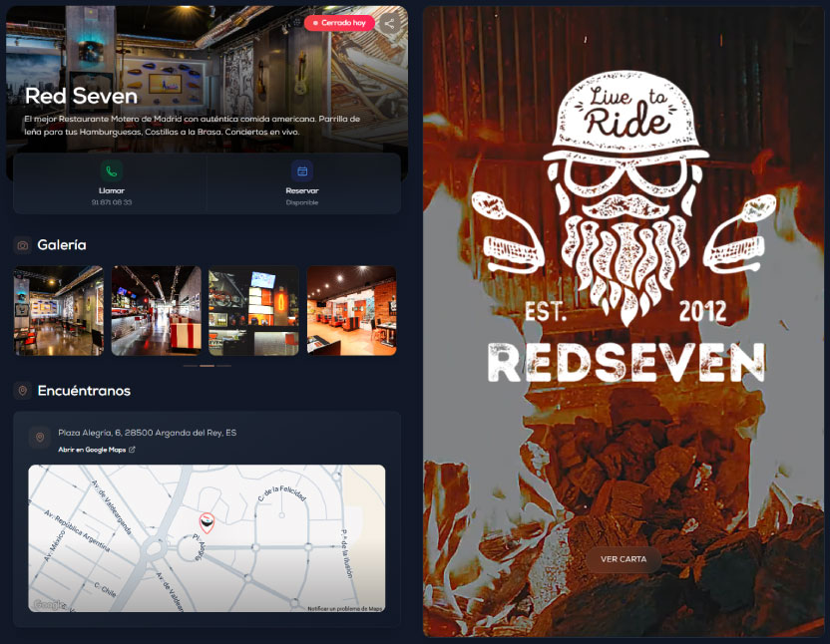Click the pin icon next to the address
The image size is (830, 644).
tap(40, 437)
